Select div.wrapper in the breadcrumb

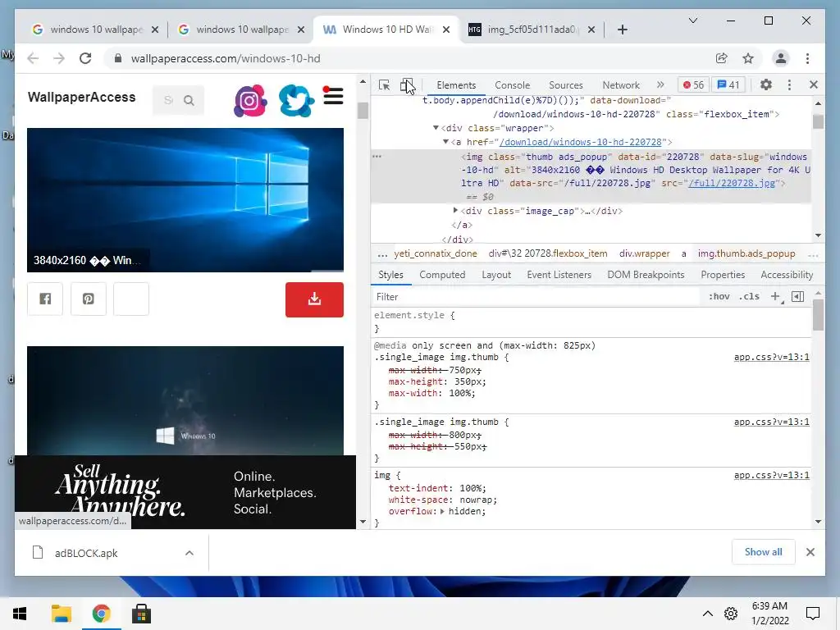pyautogui.click(x=644, y=254)
